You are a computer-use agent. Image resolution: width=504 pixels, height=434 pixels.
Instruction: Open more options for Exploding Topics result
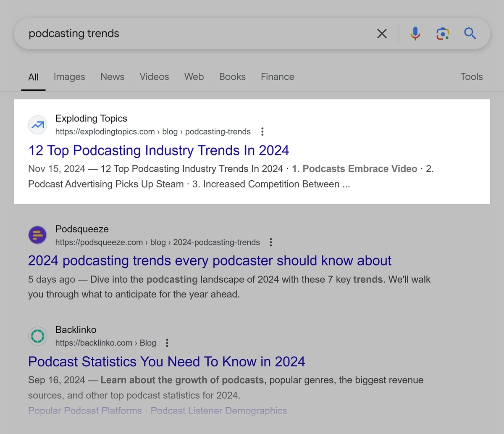[x=262, y=132]
